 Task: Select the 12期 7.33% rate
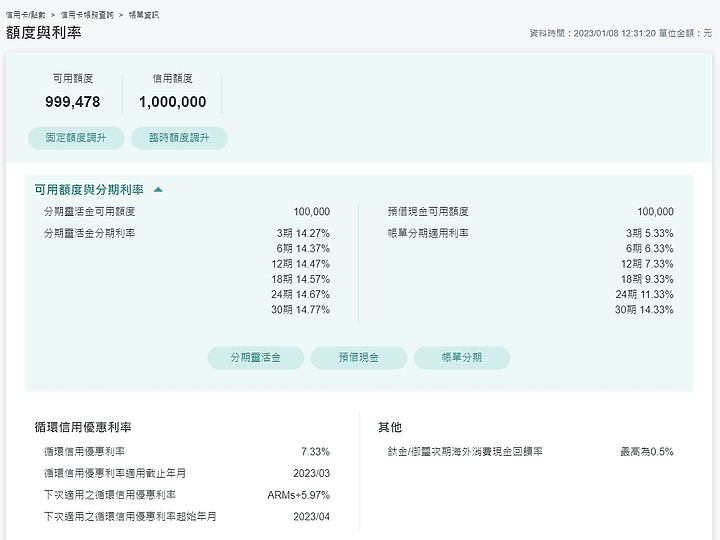coord(647,264)
